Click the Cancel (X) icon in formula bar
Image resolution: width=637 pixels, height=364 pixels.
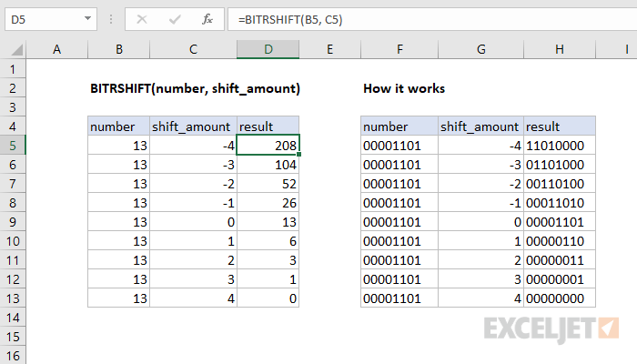142,19
